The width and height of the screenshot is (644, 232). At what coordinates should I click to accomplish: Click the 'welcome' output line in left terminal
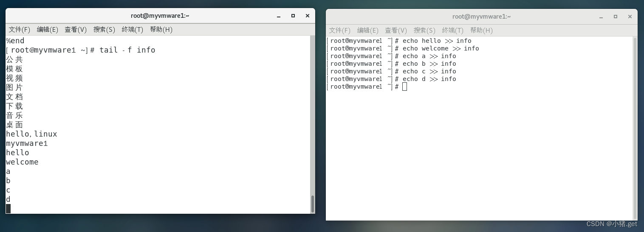[x=22, y=162]
